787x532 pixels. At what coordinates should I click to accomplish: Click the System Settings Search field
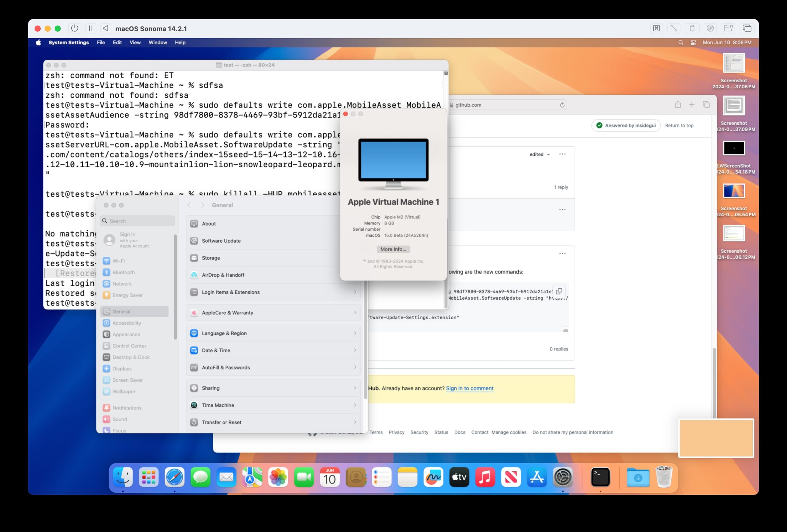[137, 221]
